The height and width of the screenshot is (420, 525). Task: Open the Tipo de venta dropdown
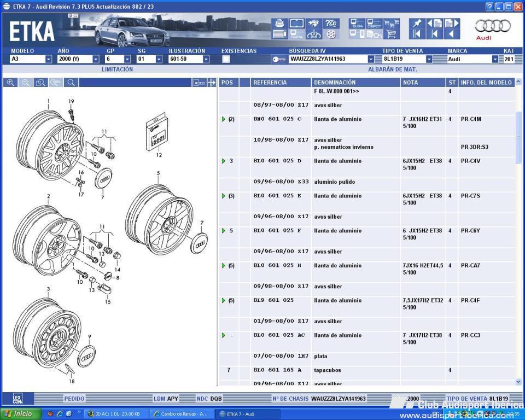click(429, 59)
